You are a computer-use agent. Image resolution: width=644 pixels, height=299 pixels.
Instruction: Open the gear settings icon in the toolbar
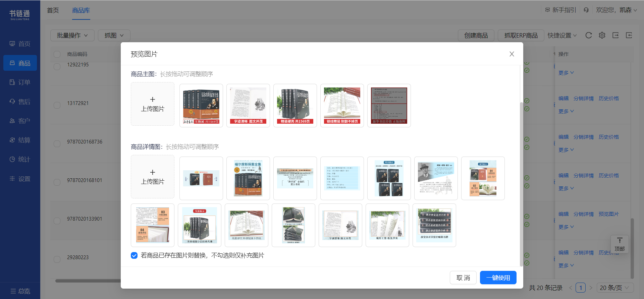[x=602, y=35]
